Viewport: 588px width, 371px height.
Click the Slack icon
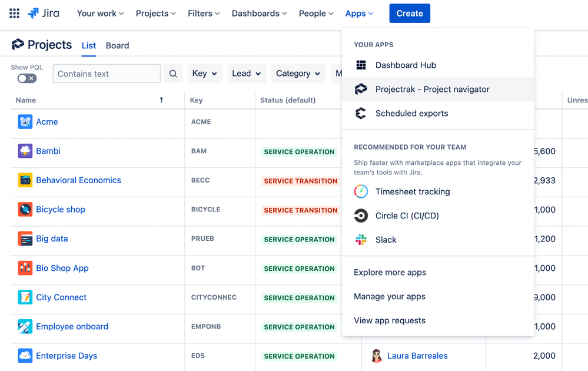361,240
